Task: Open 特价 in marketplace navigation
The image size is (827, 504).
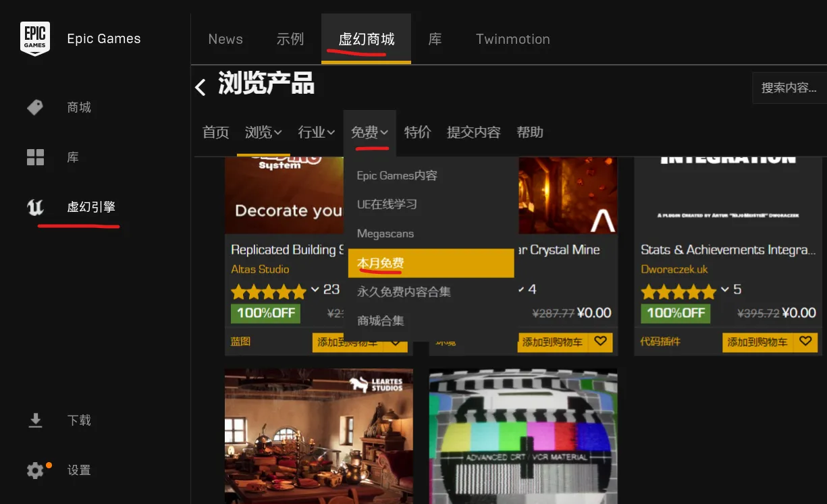Action: coord(417,132)
